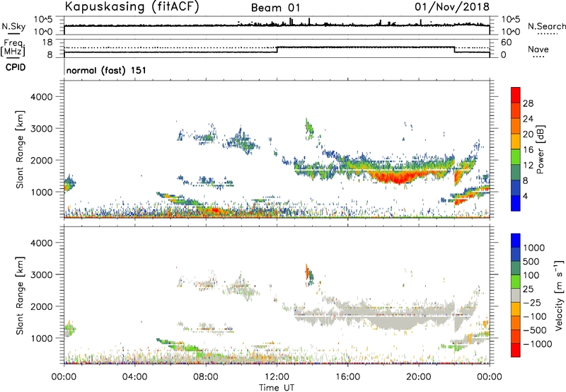Click the '2000' tick on velocity panel

(42, 306)
